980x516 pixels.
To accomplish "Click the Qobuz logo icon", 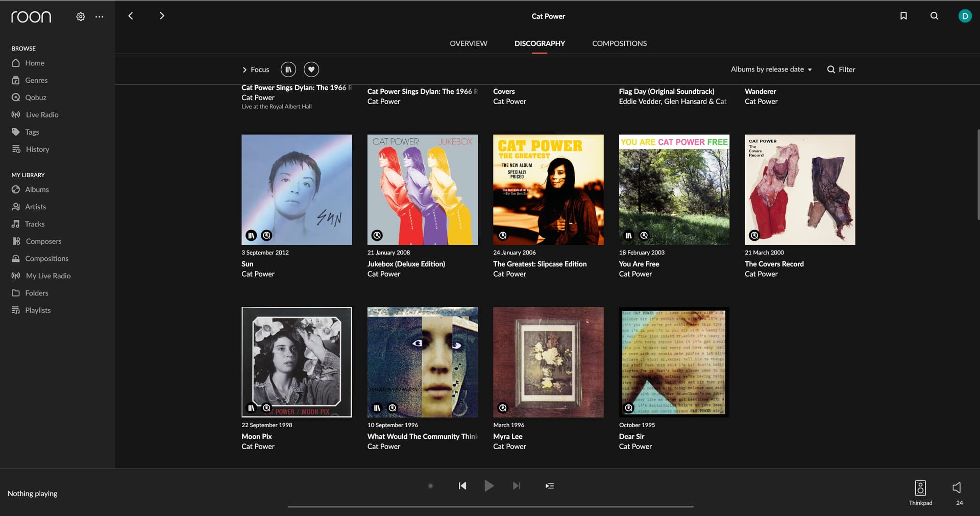I will point(16,97).
